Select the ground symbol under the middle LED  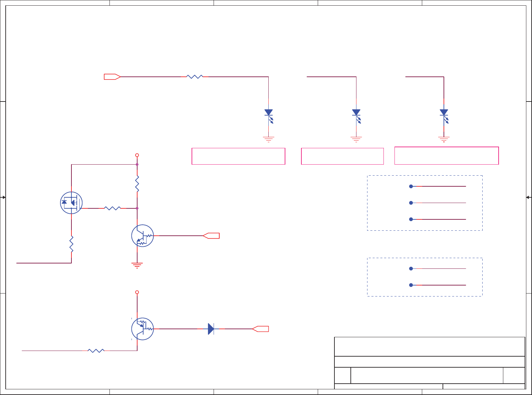356,139
